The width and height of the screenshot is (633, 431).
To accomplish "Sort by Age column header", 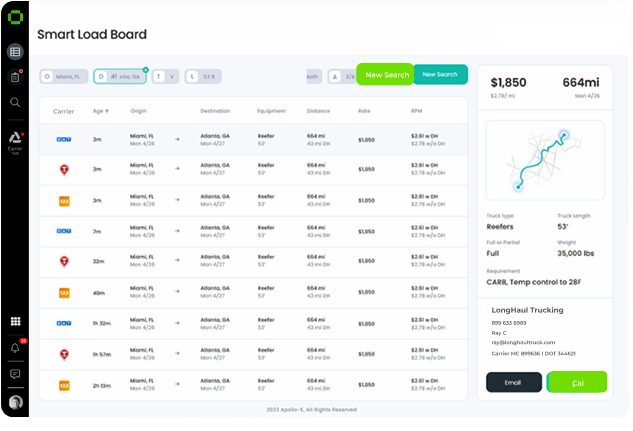I will click(101, 111).
